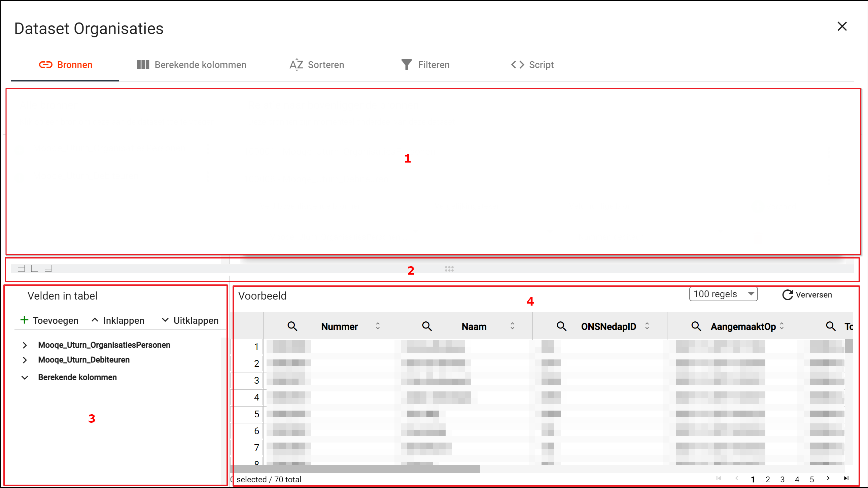Open the 100 regels dropdown
Viewport: 868px width, 488px height.
[x=723, y=294]
